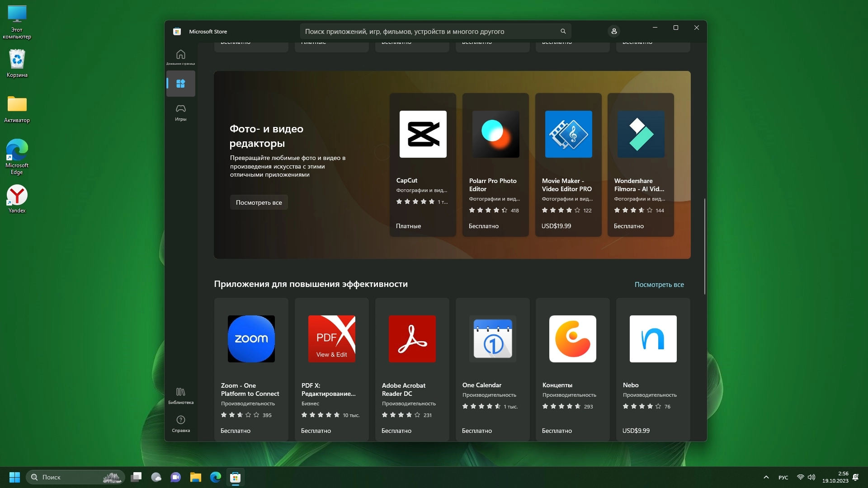Click the vertical scrollbar of the Store
The height and width of the screenshot is (488, 868).
click(704, 246)
